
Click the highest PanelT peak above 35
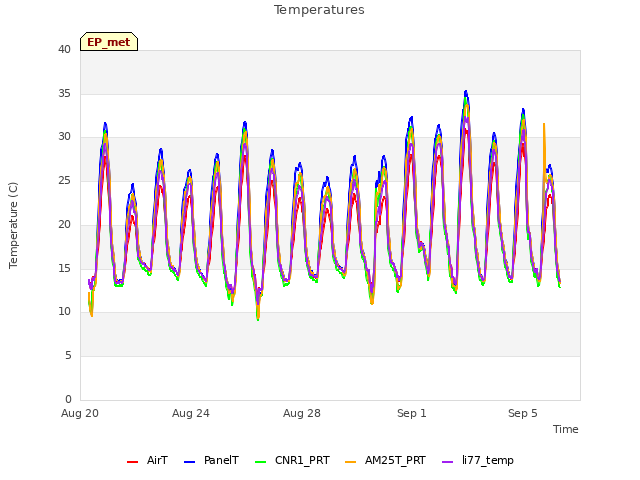(466, 93)
